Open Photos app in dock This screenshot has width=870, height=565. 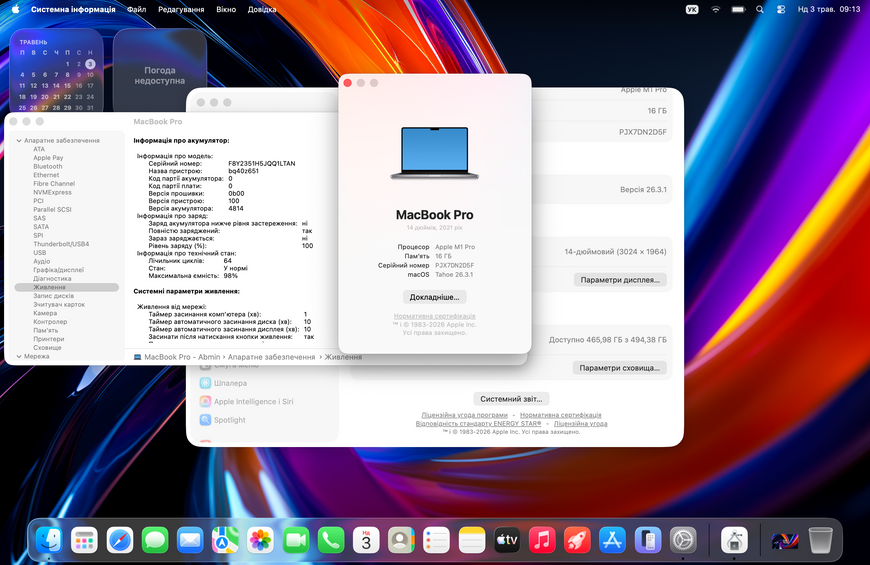pos(260,540)
